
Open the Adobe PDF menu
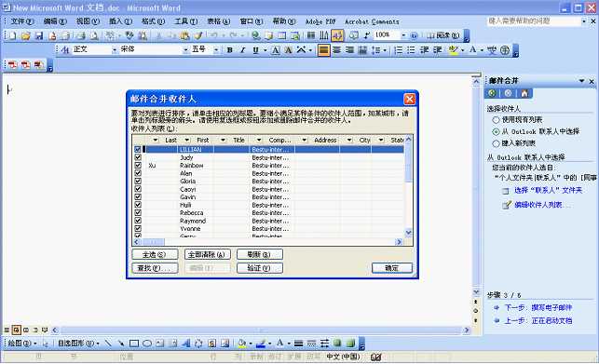click(x=320, y=21)
